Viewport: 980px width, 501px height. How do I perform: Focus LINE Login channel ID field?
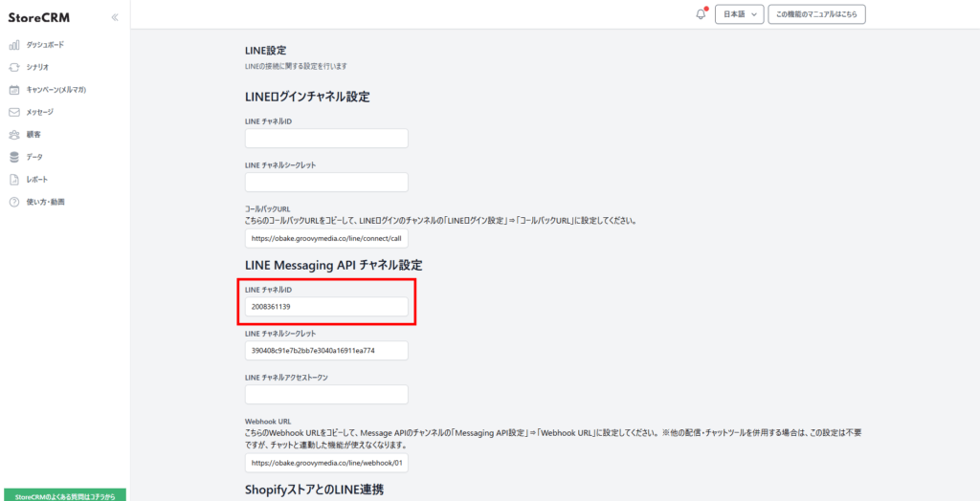coord(326,139)
